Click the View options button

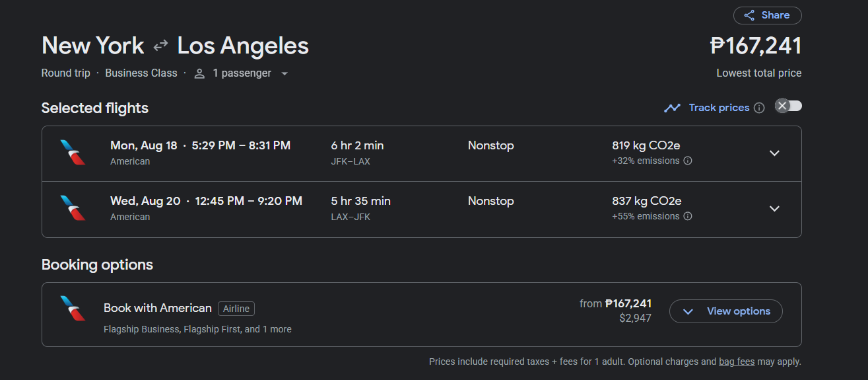(x=725, y=311)
